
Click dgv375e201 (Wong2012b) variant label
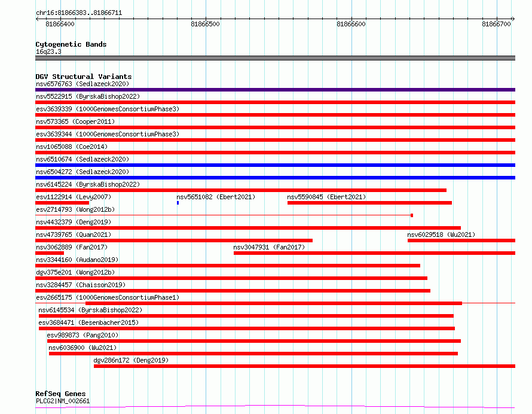(75, 272)
